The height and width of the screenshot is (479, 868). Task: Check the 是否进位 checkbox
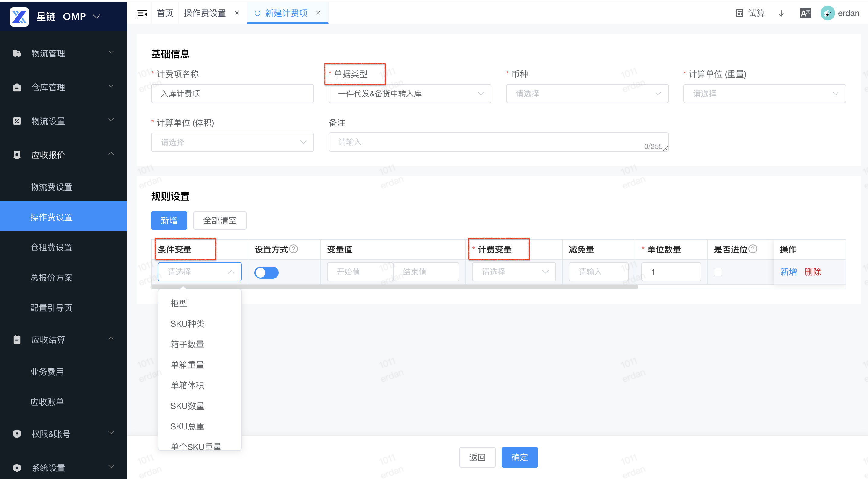(718, 272)
